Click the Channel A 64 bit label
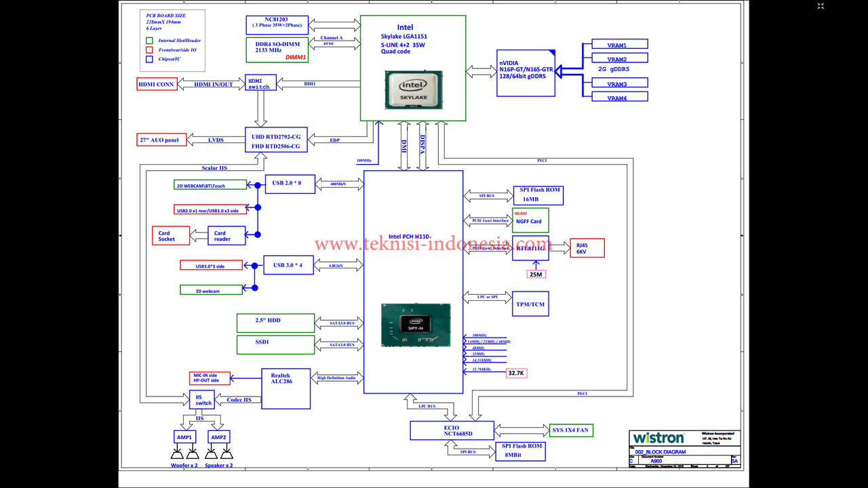The width and height of the screenshot is (868, 488). (x=331, y=40)
